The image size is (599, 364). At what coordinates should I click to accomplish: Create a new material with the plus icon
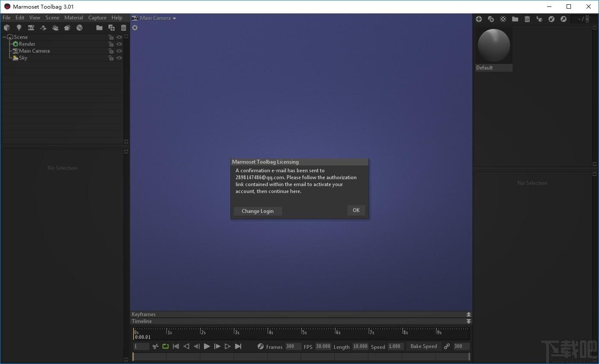479,19
